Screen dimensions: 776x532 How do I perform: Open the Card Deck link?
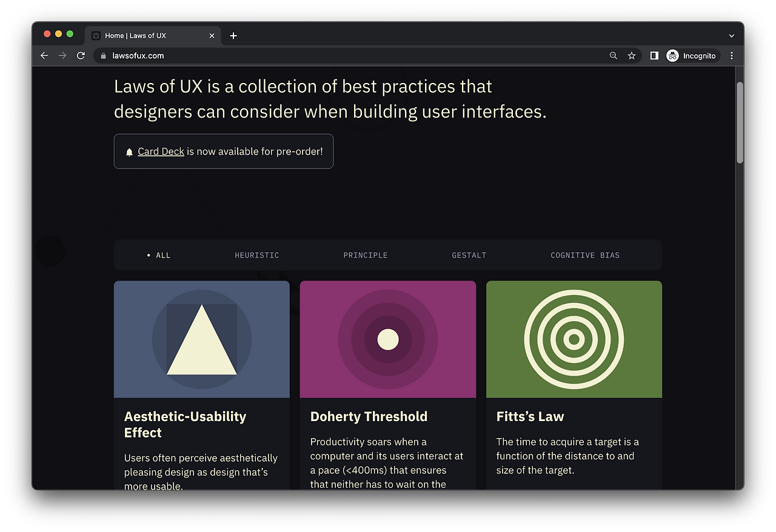click(x=161, y=151)
